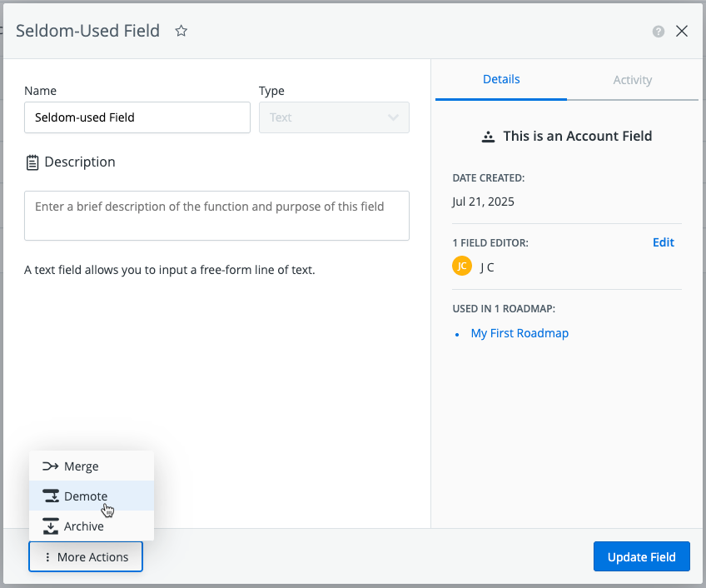
Task: Edit the field editors list
Action: 663,242
